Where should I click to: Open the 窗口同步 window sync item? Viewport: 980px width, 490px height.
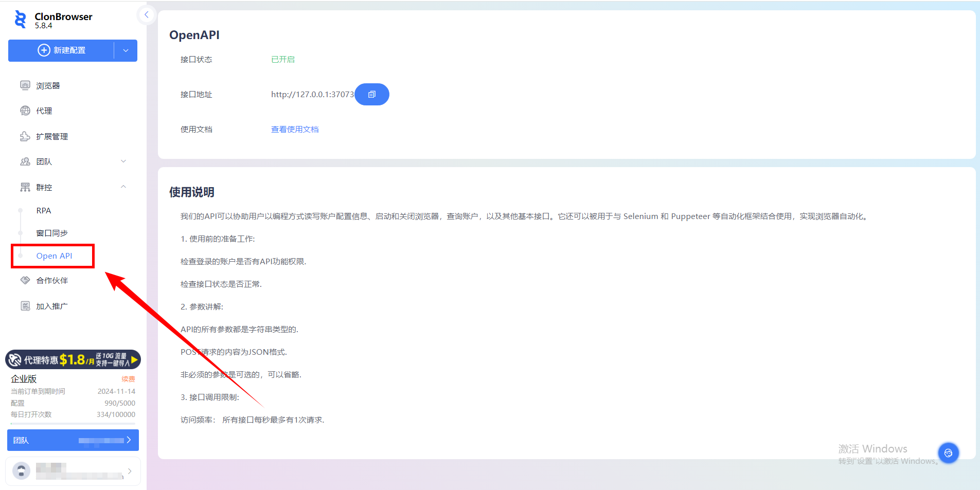tap(52, 233)
